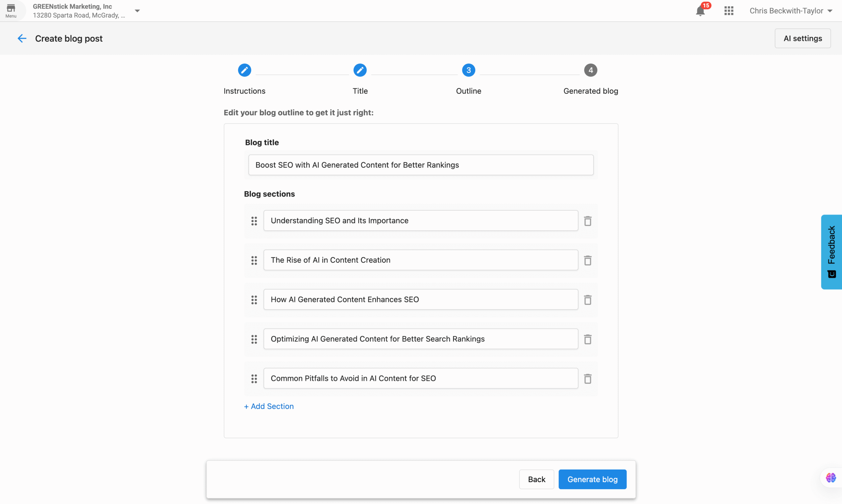Image resolution: width=842 pixels, height=504 pixels.
Task: Click the Add Section link
Action: click(268, 406)
